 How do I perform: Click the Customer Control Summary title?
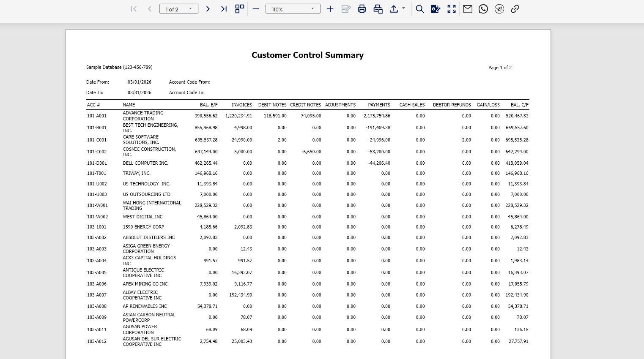click(307, 55)
